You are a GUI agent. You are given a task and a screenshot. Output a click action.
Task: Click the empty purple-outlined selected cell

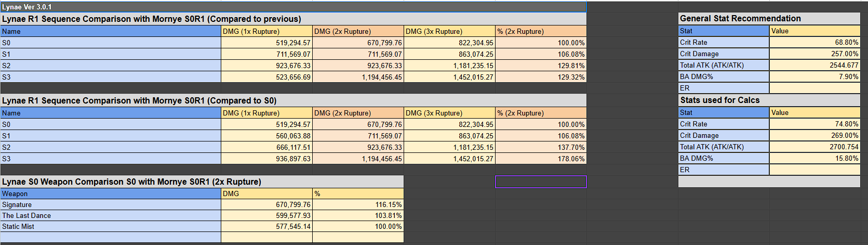541,182
